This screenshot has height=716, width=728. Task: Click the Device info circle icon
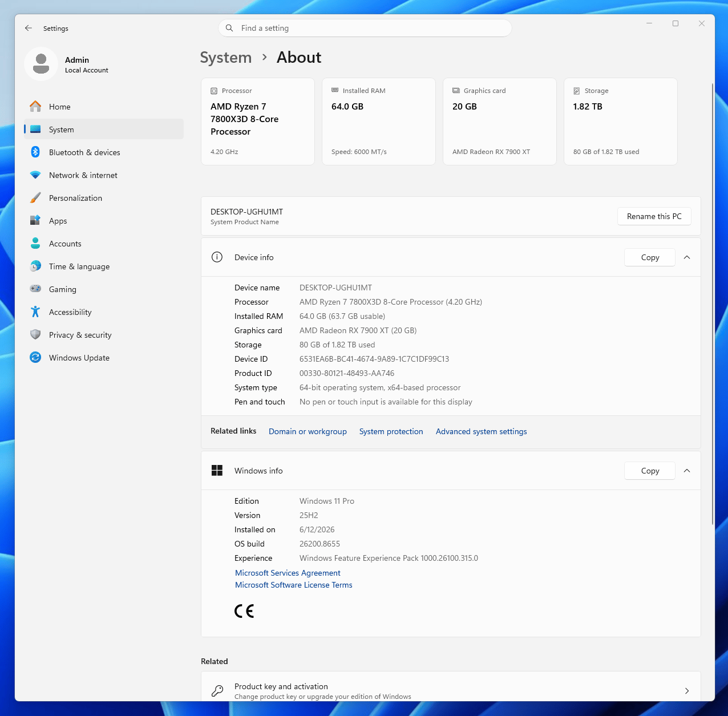[217, 257]
